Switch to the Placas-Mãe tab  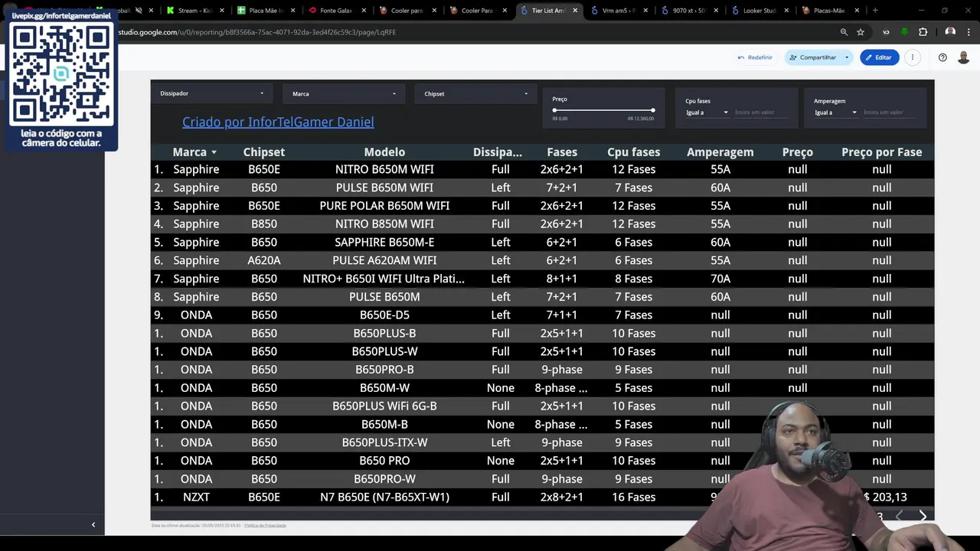(x=829, y=11)
